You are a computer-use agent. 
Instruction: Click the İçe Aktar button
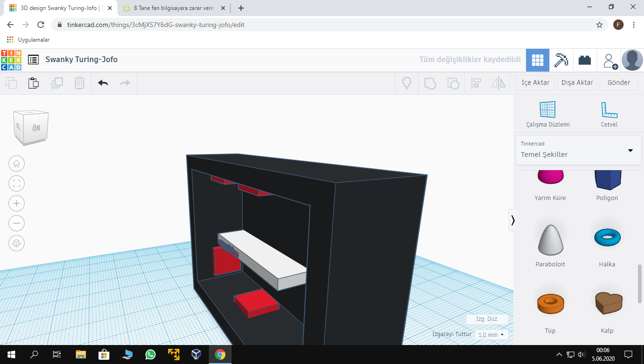[x=536, y=83]
